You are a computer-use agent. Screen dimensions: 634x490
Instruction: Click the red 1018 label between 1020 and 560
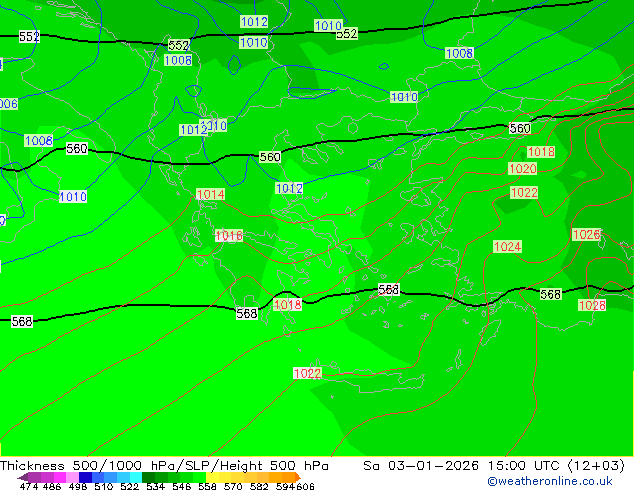(x=541, y=152)
